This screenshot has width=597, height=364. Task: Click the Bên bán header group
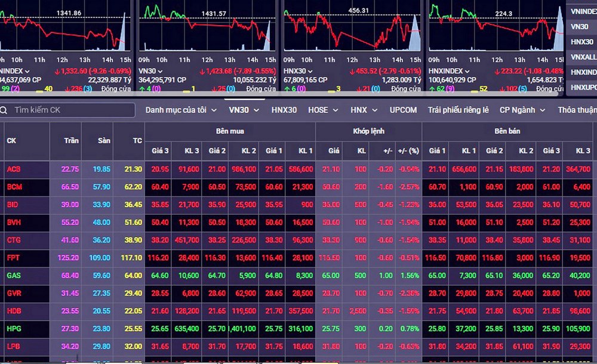pyautogui.click(x=507, y=131)
